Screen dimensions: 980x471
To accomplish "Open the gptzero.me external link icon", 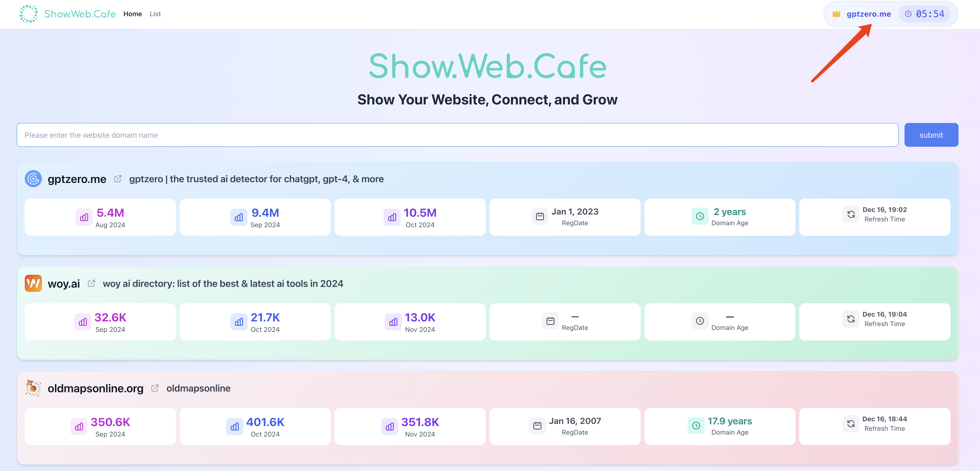I will point(118,179).
